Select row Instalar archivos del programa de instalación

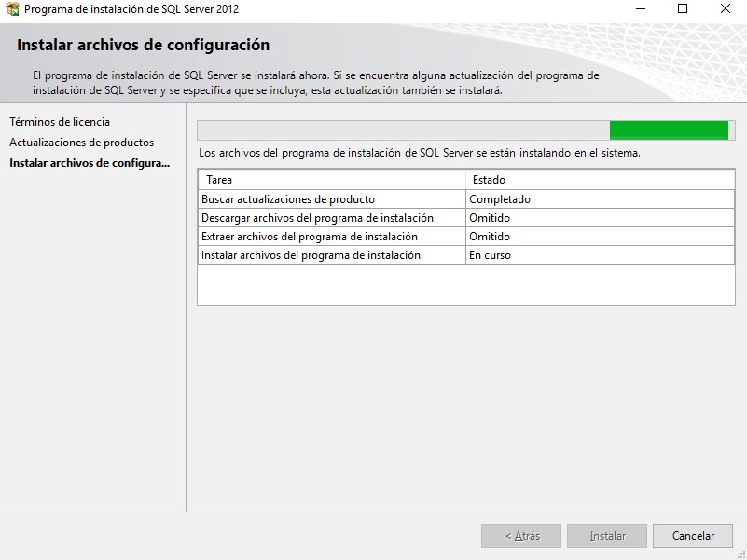tap(466, 255)
